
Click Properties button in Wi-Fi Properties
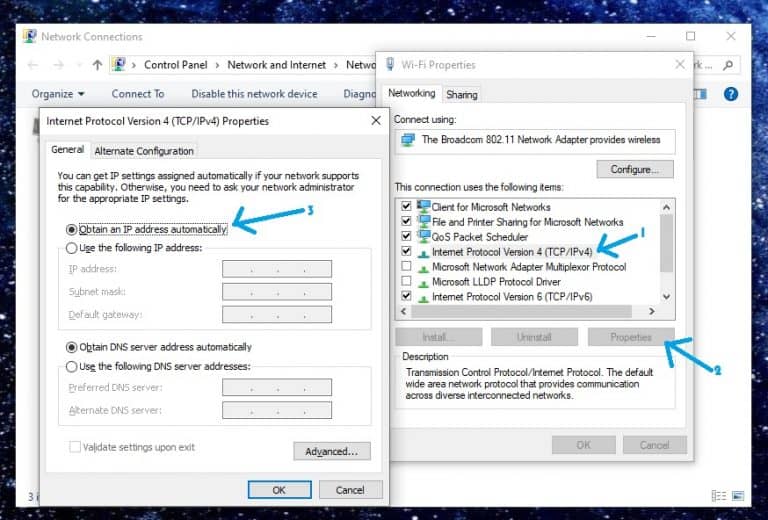coord(630,337)
